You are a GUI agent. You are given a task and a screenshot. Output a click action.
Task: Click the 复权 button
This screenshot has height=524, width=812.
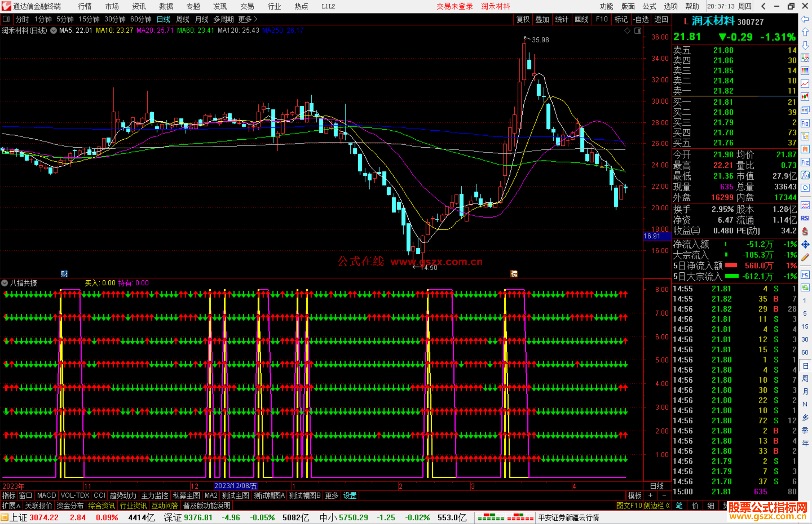click(523, 19)
